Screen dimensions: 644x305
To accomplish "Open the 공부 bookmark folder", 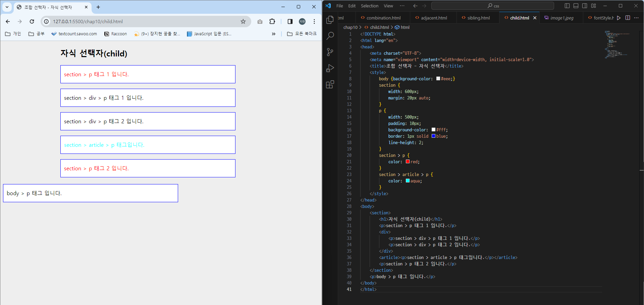I will click(37, 34).
